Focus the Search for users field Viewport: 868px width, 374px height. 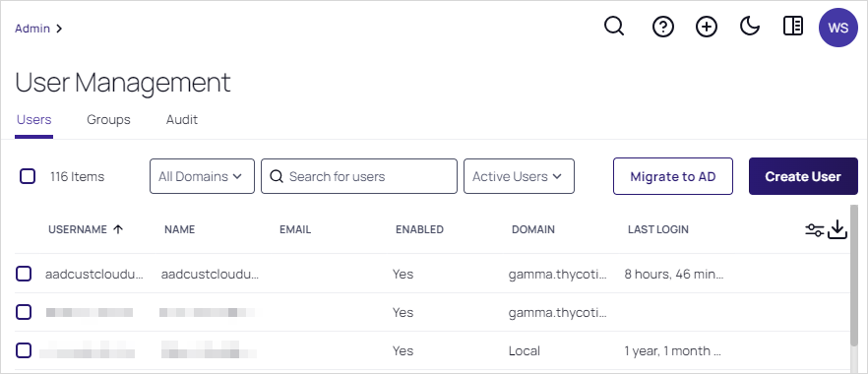point(358,176)
